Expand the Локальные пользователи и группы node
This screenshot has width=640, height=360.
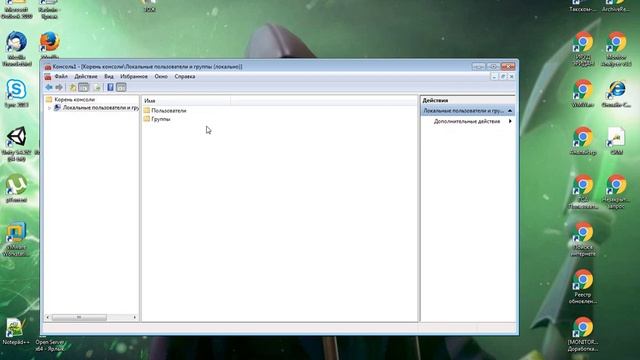pyautogui.click(x=49, y=108)
